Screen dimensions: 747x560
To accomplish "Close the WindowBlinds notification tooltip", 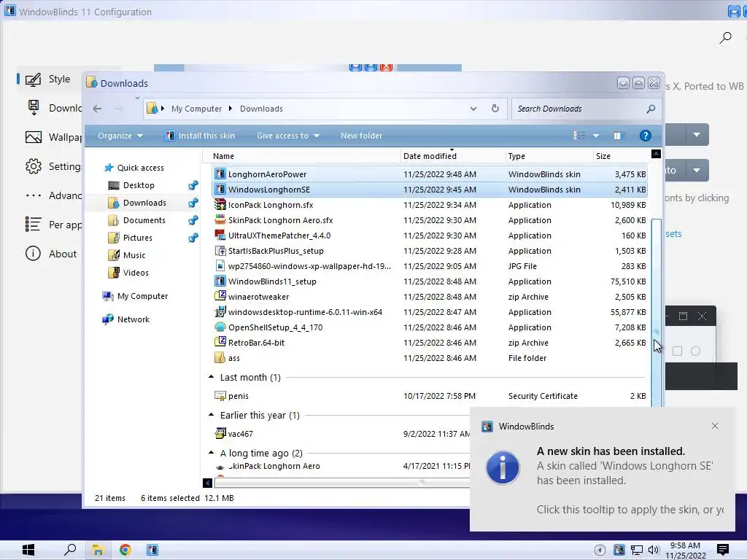I will click(x=715, y=426).
